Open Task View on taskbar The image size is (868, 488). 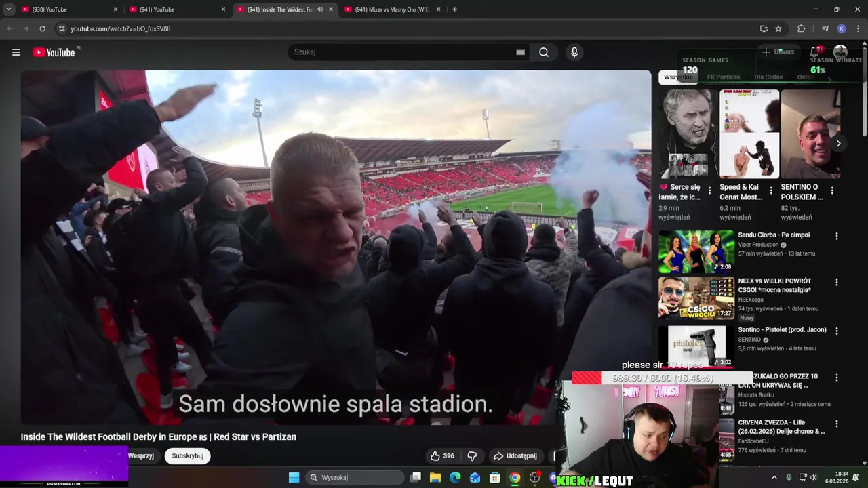coord(416,477)
